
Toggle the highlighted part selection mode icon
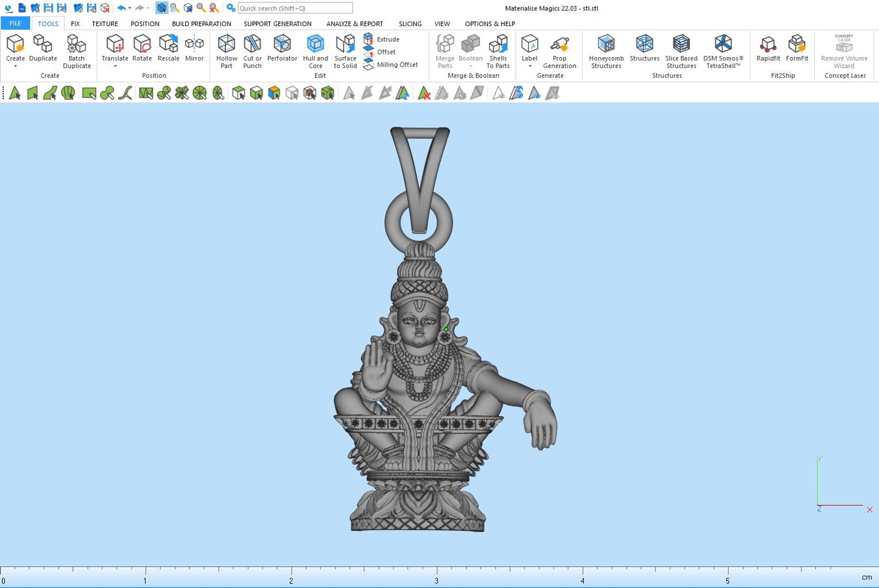[161, 8]
